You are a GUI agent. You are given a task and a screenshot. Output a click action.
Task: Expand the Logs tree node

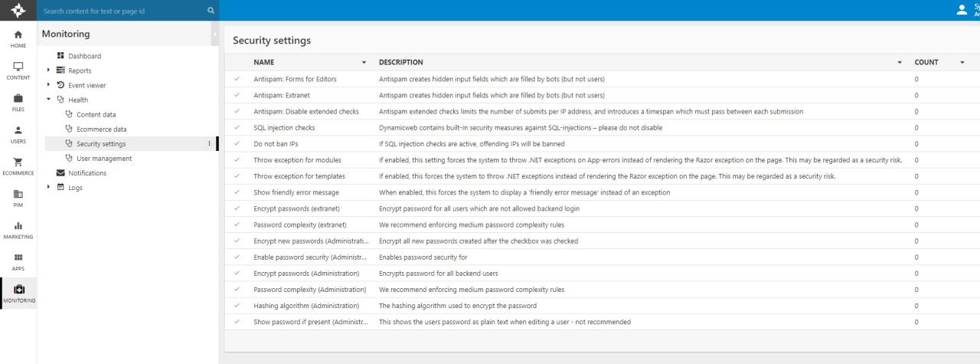coord(49,188)
